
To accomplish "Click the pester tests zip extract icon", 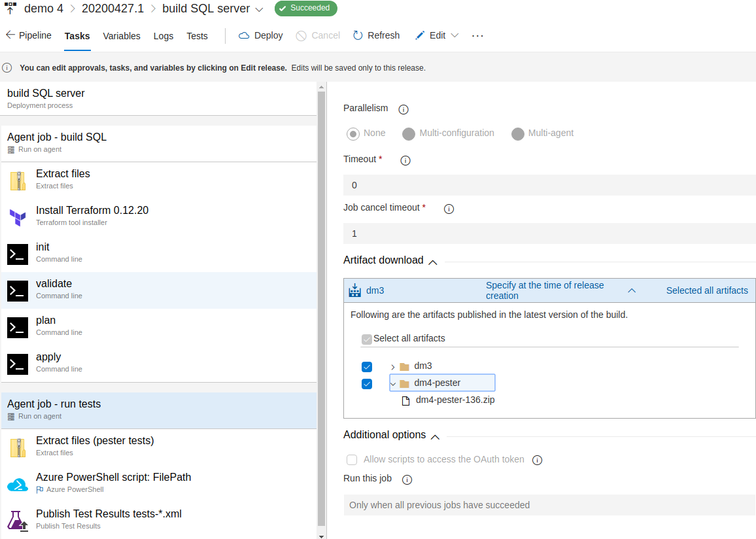I will coord(18,448).
